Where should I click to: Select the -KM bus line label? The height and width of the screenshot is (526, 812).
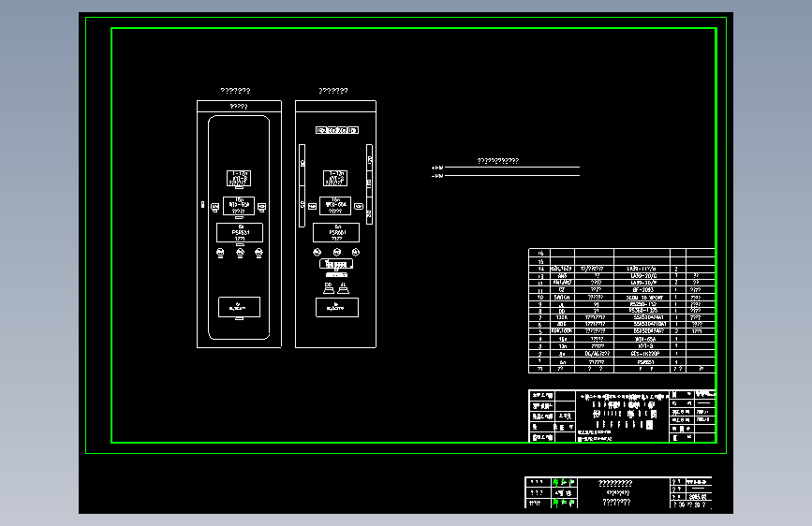pos(437,176)
